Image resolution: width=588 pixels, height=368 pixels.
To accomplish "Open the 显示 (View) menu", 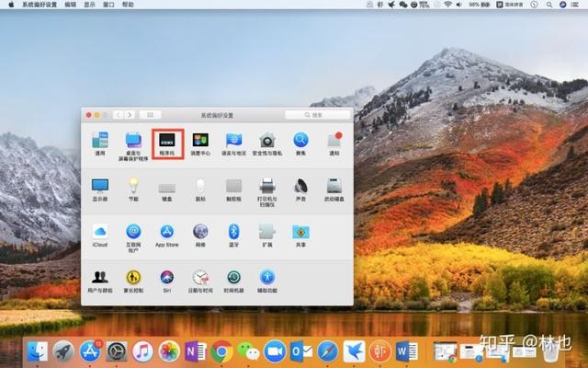I will [90, 5].
